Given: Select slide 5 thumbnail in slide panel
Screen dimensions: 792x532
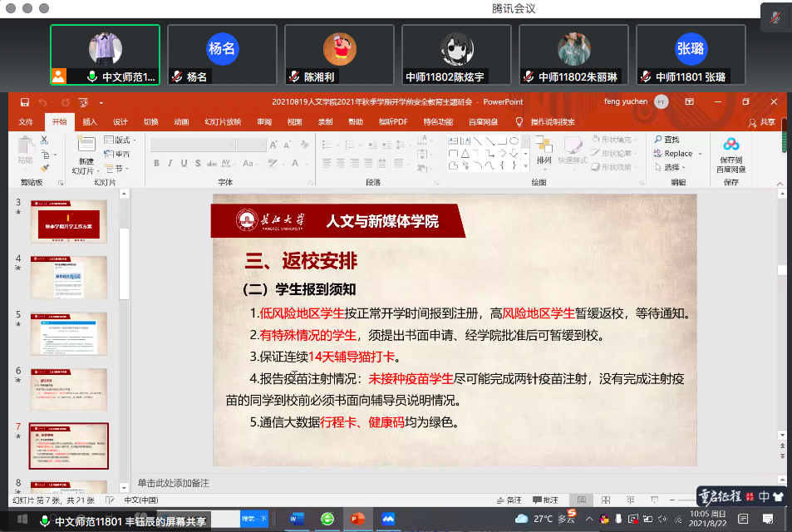Looking at the screenshot, I should [69, 332].
